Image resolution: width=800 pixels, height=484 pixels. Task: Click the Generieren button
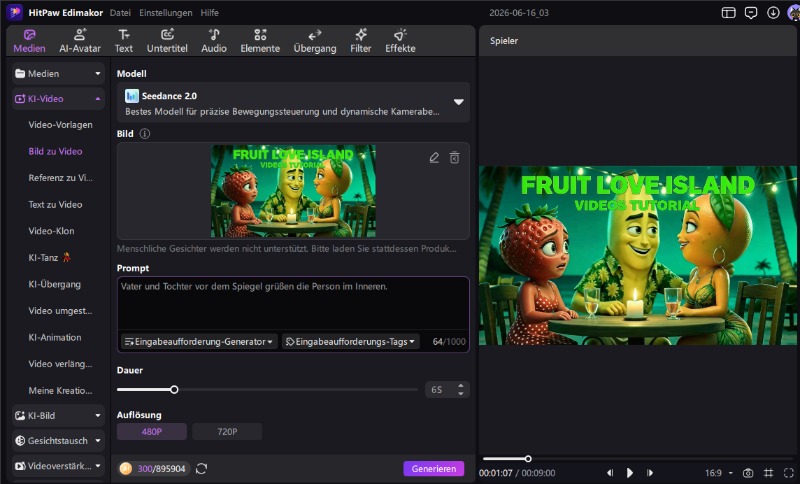tap(434, 468)
